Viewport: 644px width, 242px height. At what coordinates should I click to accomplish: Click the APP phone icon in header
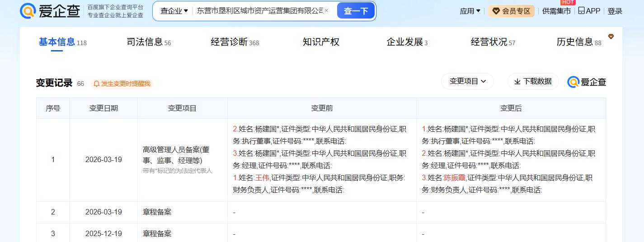click(581, 11)
